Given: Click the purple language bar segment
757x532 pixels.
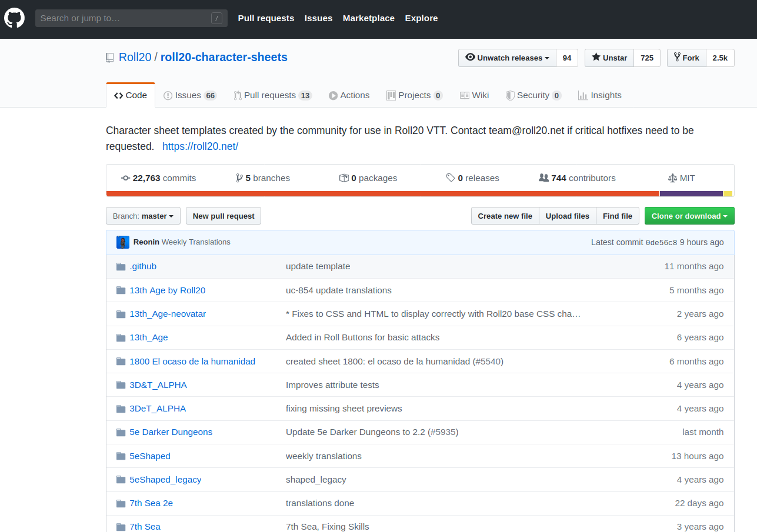Looking at the screenshot, I should pyautogui.click(x=691, y=194).
